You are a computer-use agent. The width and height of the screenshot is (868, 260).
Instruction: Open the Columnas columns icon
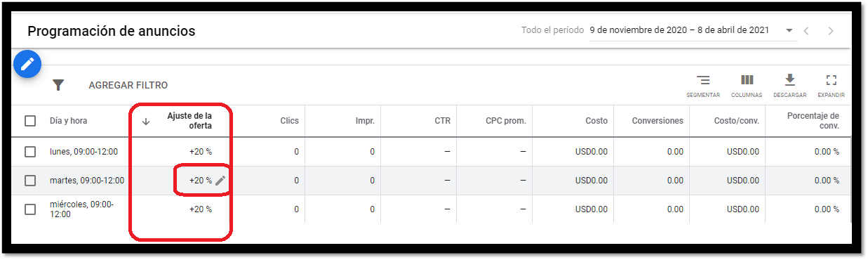(747, 80)
